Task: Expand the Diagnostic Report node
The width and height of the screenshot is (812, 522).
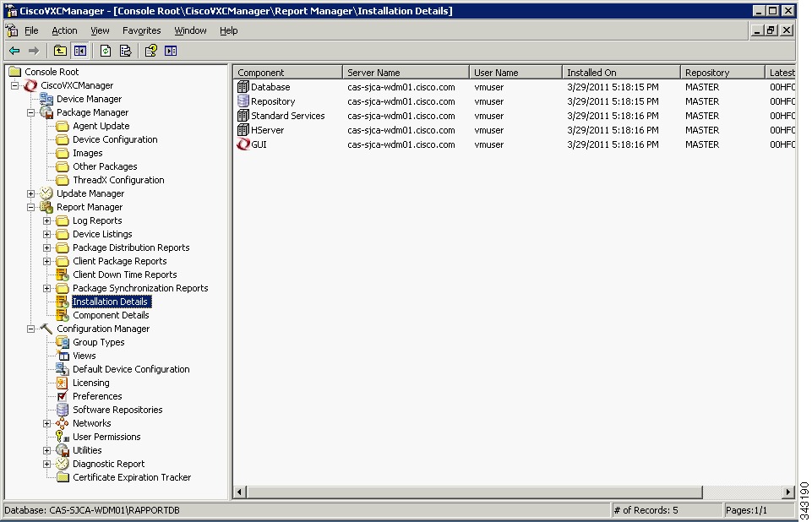Action: pos(47,464)
